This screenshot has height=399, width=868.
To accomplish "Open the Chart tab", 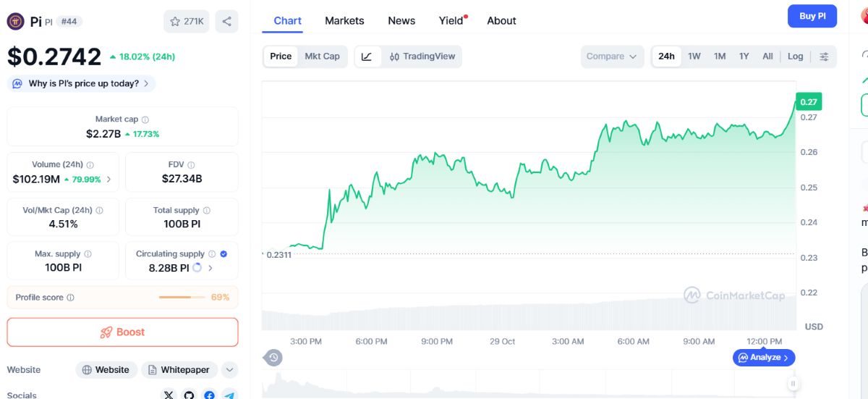I will pos(287,20).
